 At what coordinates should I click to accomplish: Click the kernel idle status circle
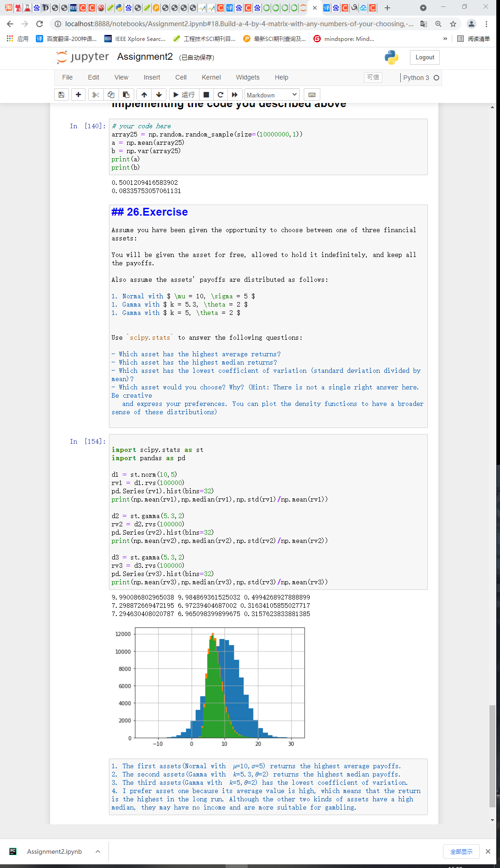point(437,78)
